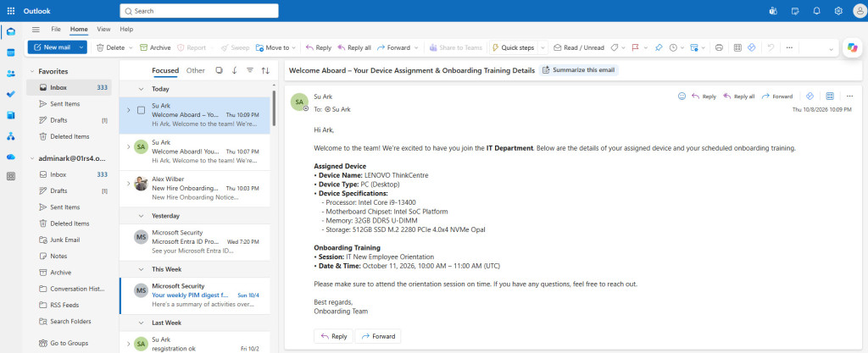
Task: Switch to the View ribbon tab
Action: click(x=103, y=30)
